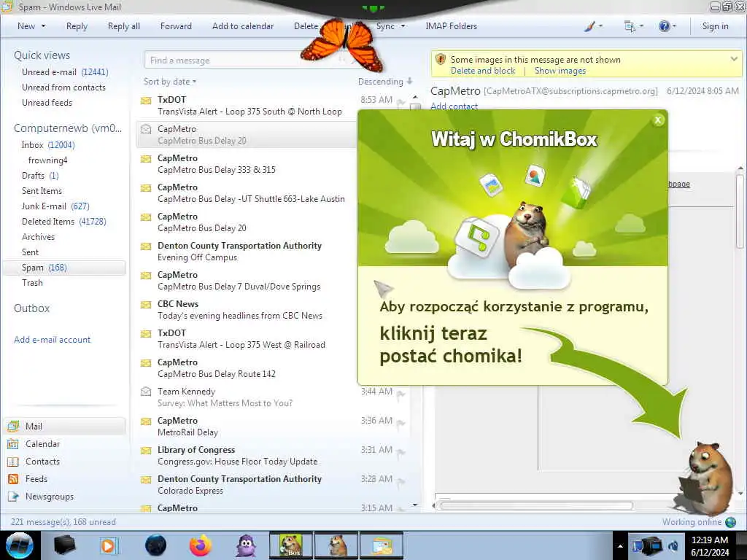Click the Newsgroups icon in navigation pane
Screen dimensions: 747x560
[13, 497]
